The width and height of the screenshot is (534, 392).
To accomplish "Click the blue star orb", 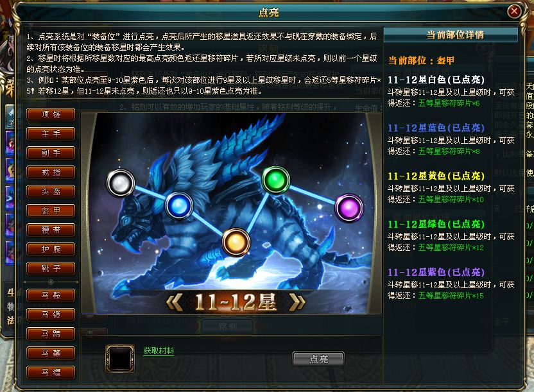I will coord(179,206).
